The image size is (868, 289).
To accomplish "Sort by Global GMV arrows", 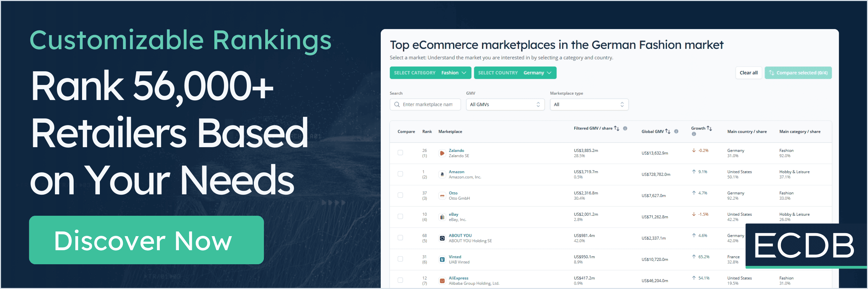I will 667,131.
